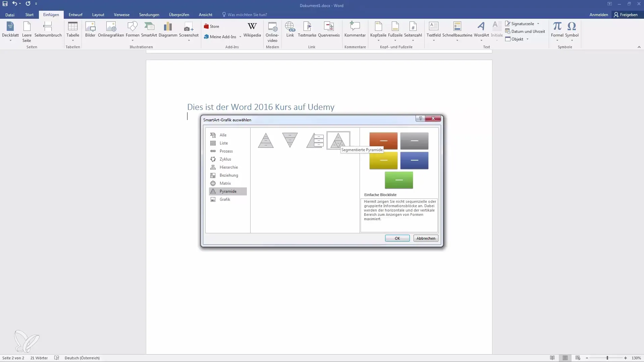This screenshot has width=644, height=362.
Task: Click the Objekt insert button
Action: (514, 39)
